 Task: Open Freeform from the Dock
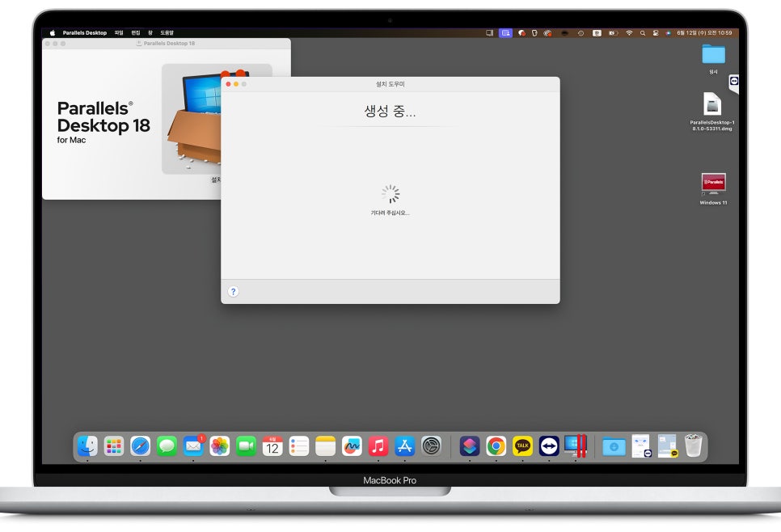pos(352,445)
